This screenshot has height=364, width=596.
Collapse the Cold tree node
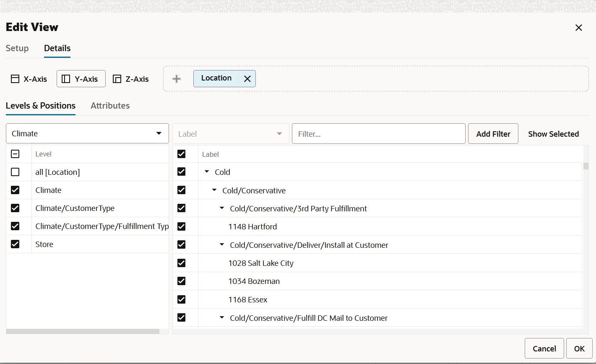tap(206, 172)
